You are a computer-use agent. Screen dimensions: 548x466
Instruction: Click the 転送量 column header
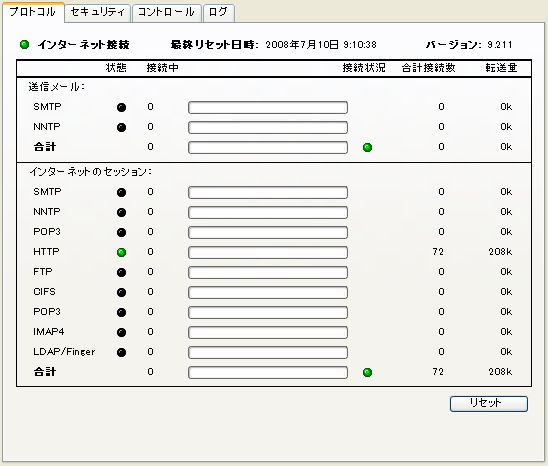(x=501, y=67)
